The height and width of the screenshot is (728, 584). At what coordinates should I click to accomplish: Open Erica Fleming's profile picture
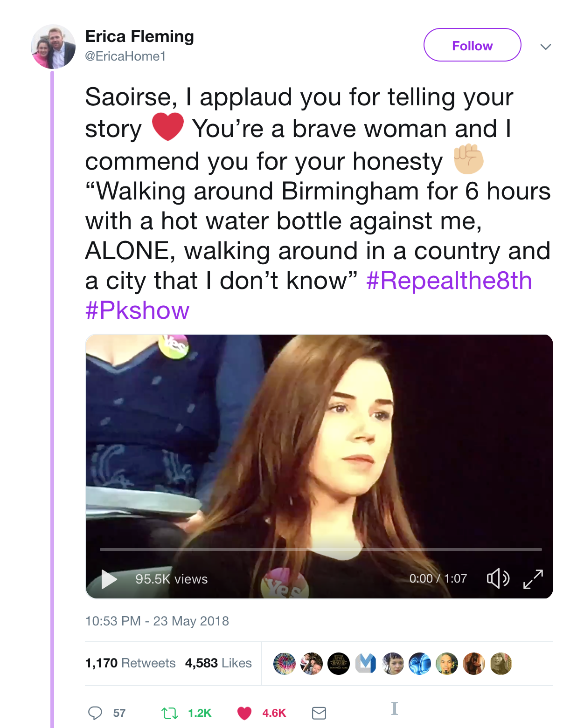click(x=53, y=47)
